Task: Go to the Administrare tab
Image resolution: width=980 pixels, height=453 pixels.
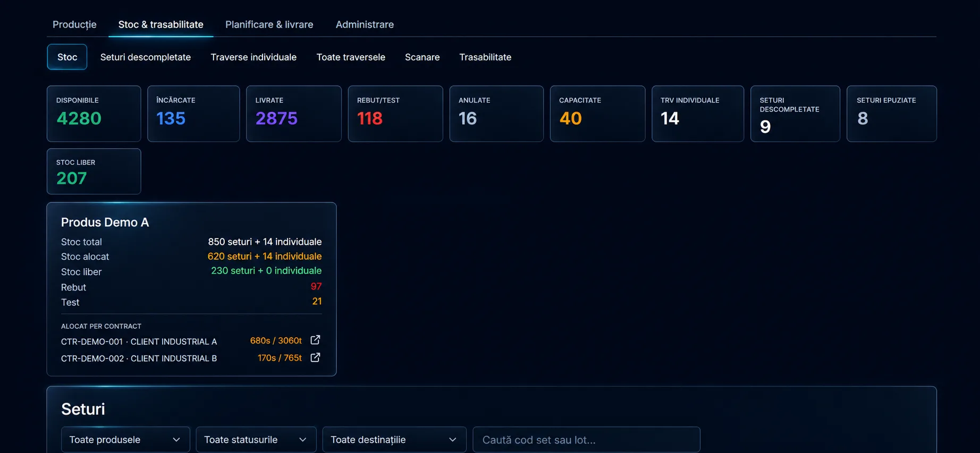Action: click(365, 24)
